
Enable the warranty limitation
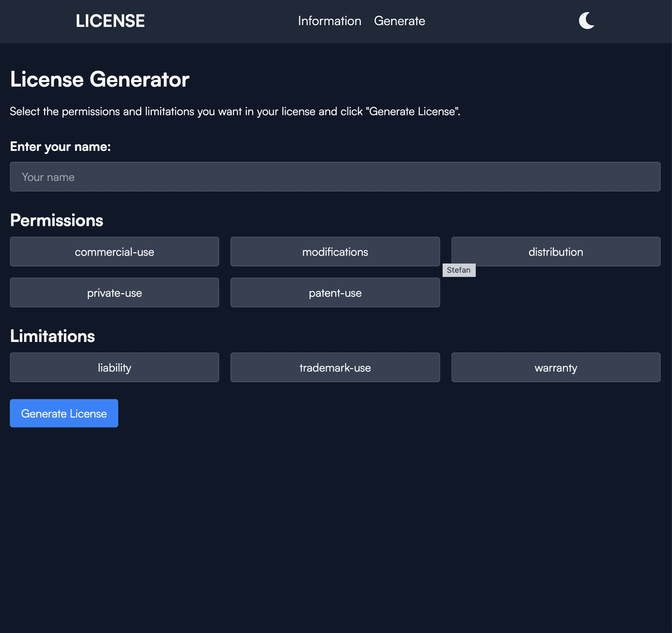pyautogui.click(x=555, y=368)
